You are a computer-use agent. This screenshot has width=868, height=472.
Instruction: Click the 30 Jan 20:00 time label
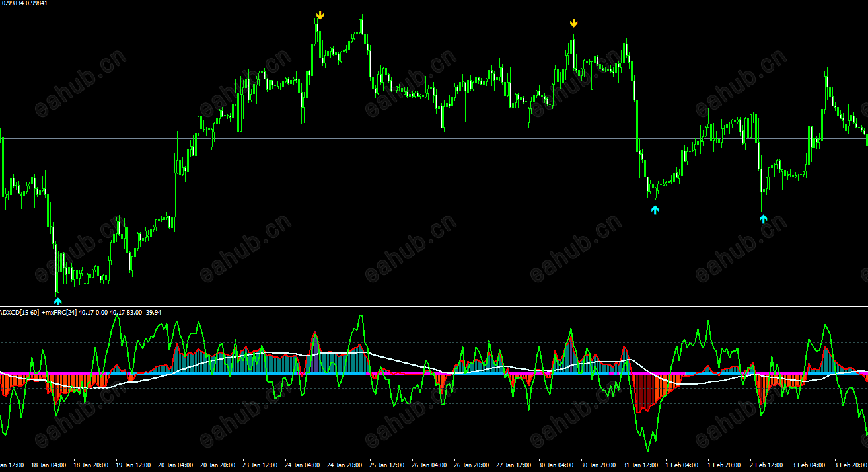point(598,465)
